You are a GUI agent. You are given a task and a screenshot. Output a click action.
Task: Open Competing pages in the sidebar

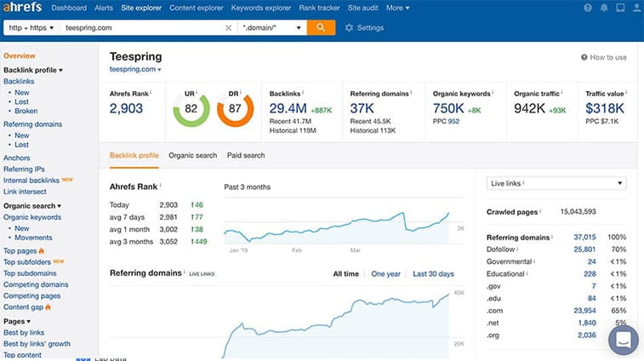pos(31,295)
